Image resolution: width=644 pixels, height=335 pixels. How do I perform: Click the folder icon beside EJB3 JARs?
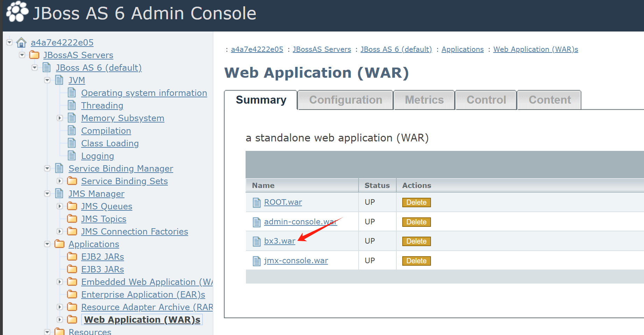[x=72, y=269]
